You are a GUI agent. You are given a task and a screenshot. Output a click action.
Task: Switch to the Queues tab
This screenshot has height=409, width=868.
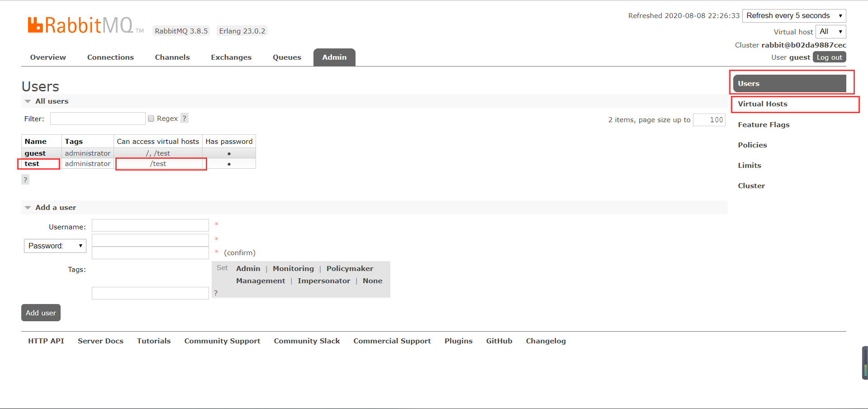point(287,57)
